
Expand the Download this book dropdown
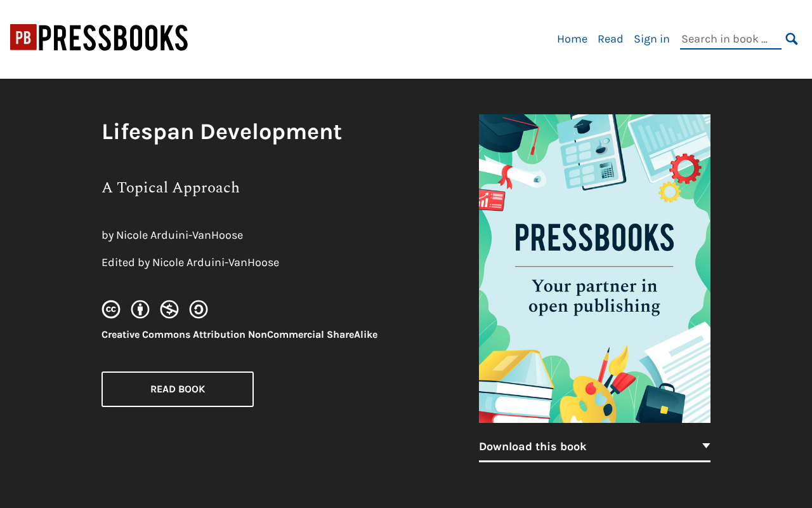(x=594, y=446)
